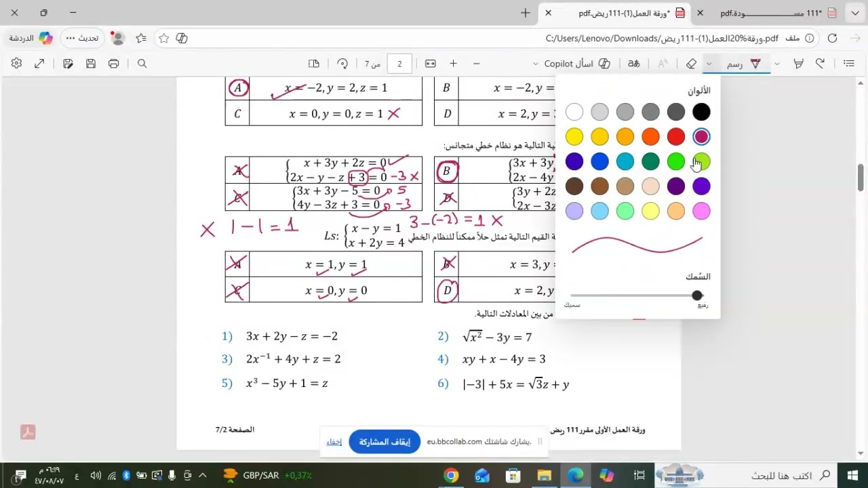Screen dimensions: 868x488
Task: Open Microsoft Store from the taskbar
Action: click(x=513, y=475)
